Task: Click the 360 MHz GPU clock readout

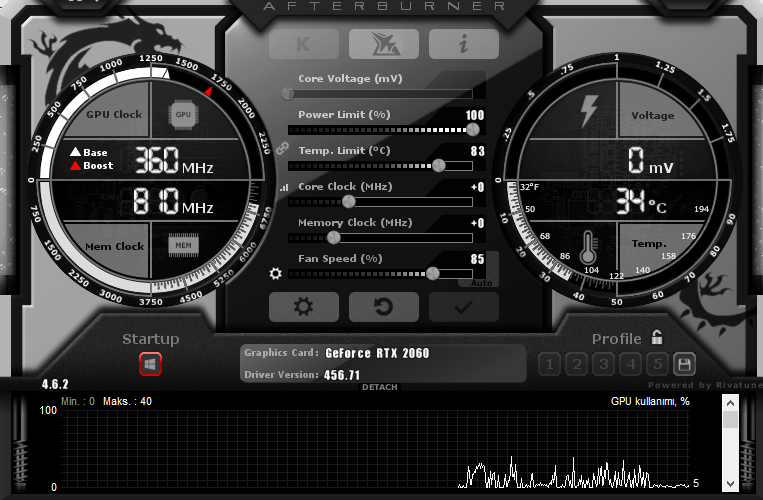Action: coord(174,161)
